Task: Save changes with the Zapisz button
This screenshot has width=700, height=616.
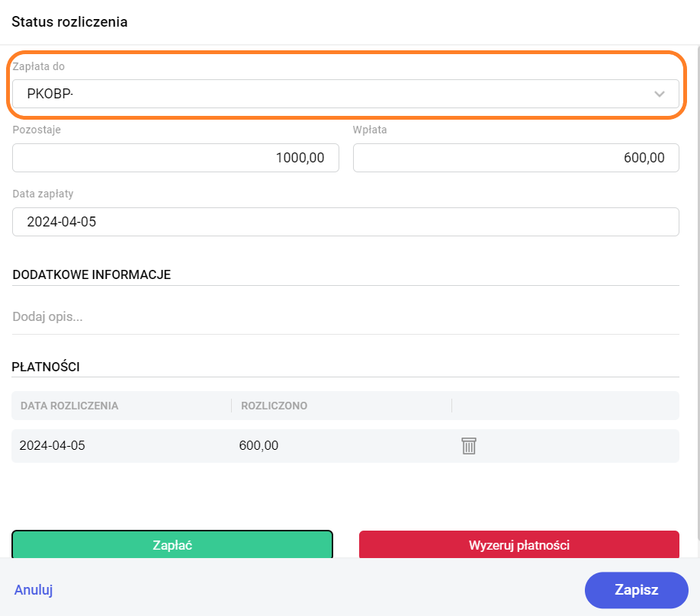Action: point(636,589)
